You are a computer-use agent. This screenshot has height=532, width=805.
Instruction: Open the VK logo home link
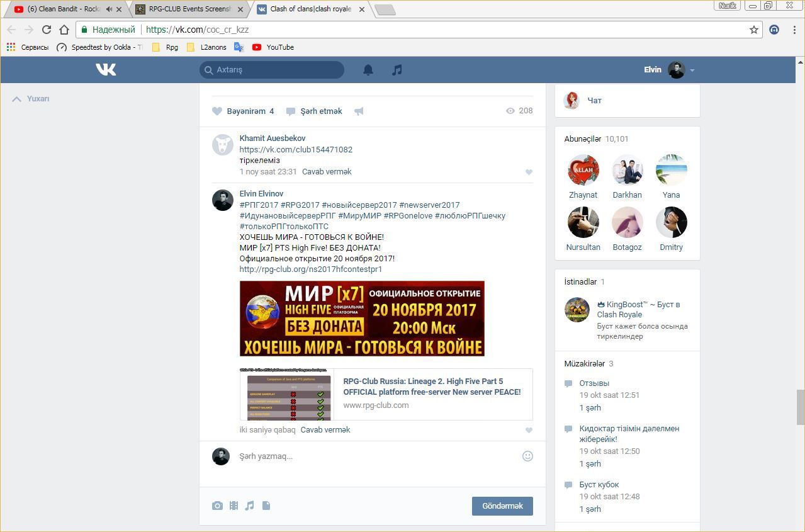click(x=106, y=70)
